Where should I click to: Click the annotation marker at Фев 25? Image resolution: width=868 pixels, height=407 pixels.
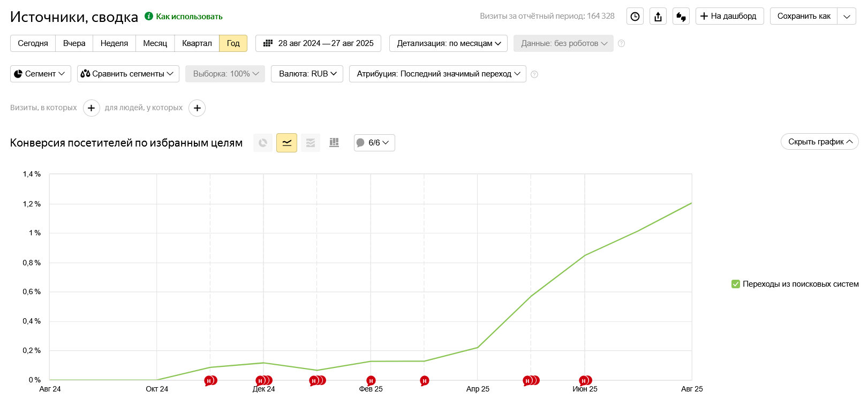tap(371, 381)
